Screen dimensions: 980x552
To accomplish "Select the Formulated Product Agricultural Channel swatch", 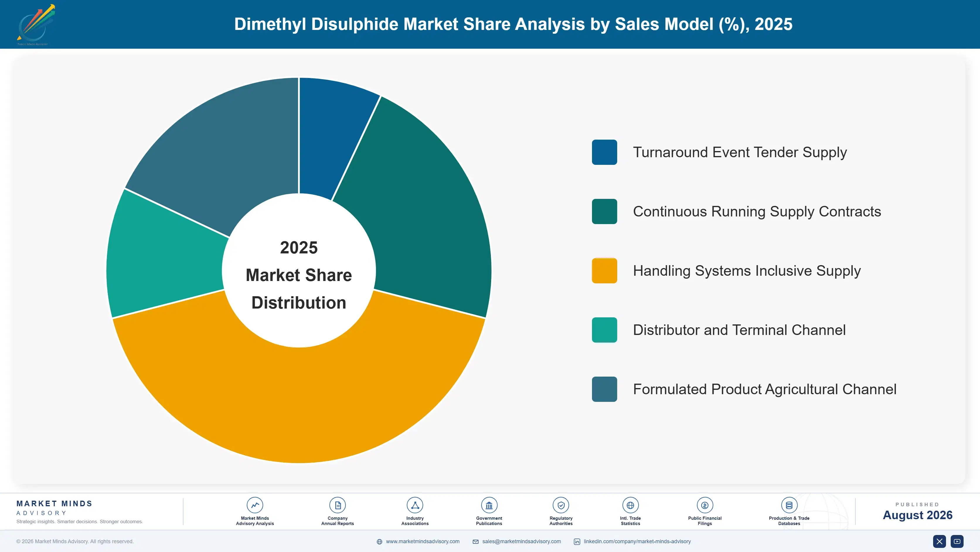I will click(x=605, y=389).
